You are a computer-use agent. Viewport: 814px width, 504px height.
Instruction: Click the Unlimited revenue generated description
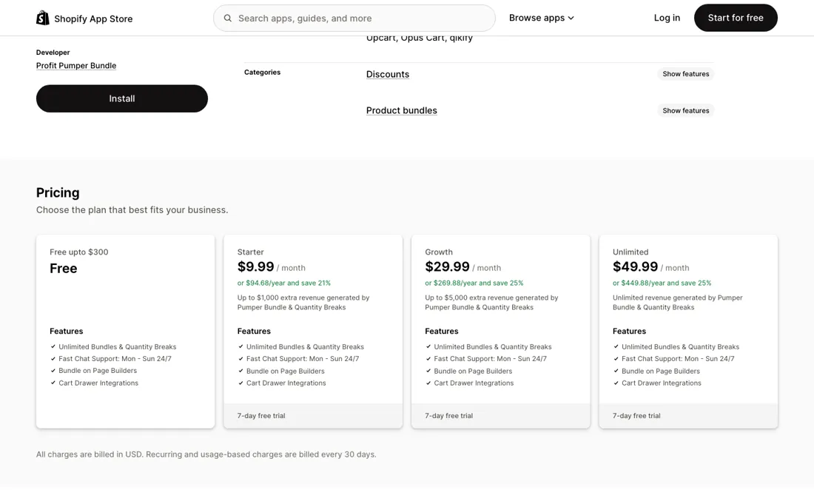677,303
